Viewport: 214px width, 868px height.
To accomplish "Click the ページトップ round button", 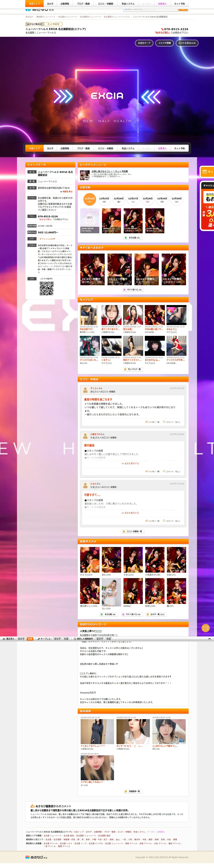I will 205,628.
